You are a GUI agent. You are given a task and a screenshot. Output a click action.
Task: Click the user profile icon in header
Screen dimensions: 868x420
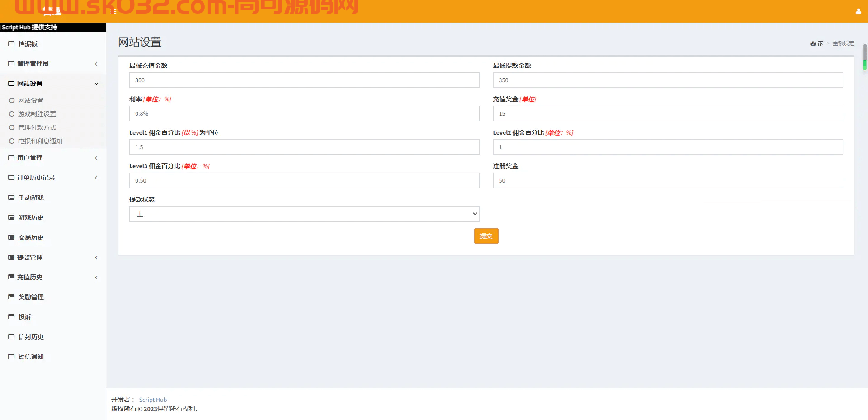[858, 11]
